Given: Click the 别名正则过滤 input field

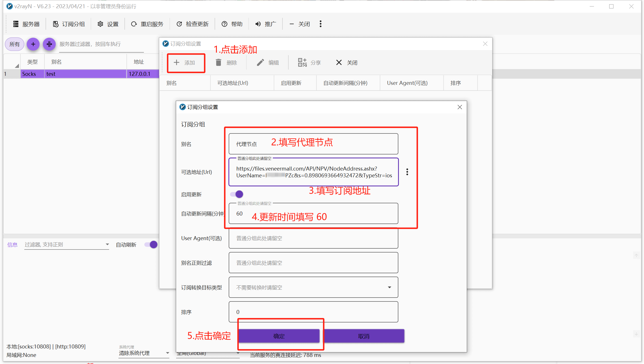Looking at the screenshot, I should [313, 263].
